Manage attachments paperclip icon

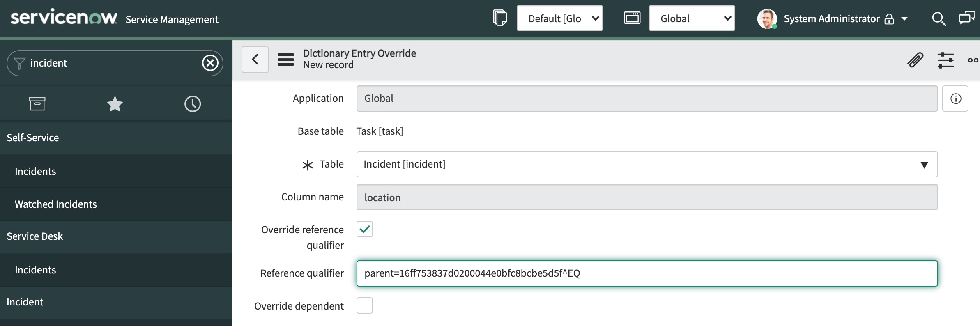coord(916,60)
